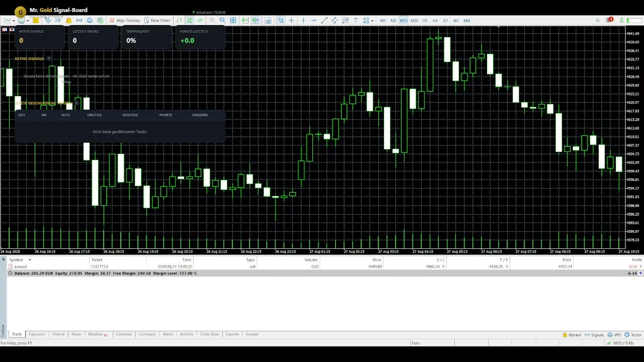Screen dimensions: 644x362
Task: Tile chart windows with grid icon
Action: click(x=233, y=20)
